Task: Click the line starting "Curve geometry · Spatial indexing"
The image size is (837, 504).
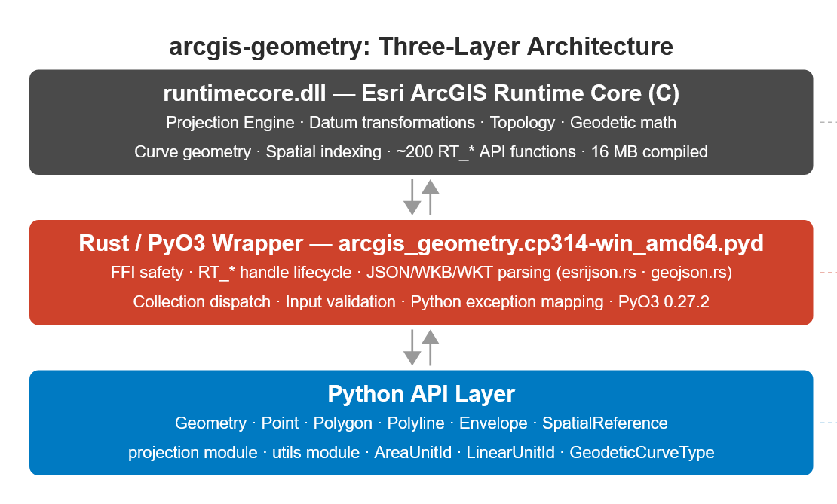Action: click(x=422, y=152)
